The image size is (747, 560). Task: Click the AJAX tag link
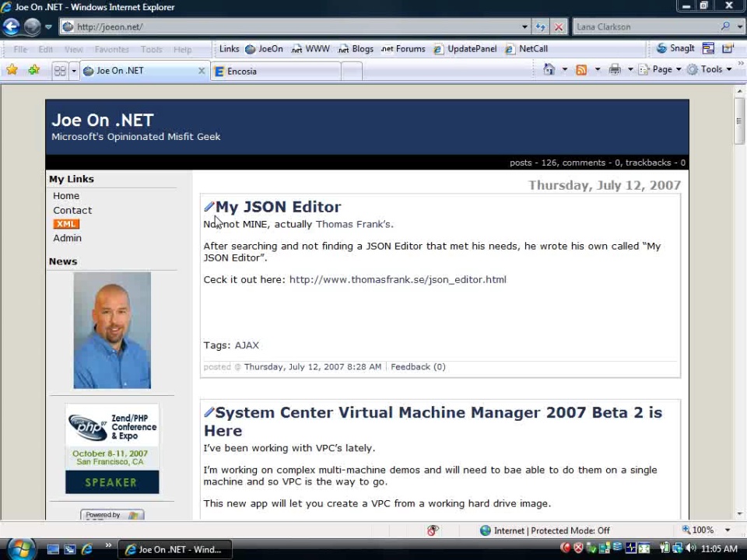247,345
